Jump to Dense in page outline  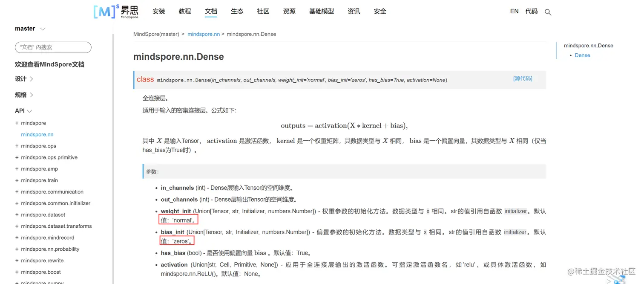tap(582, 55)
